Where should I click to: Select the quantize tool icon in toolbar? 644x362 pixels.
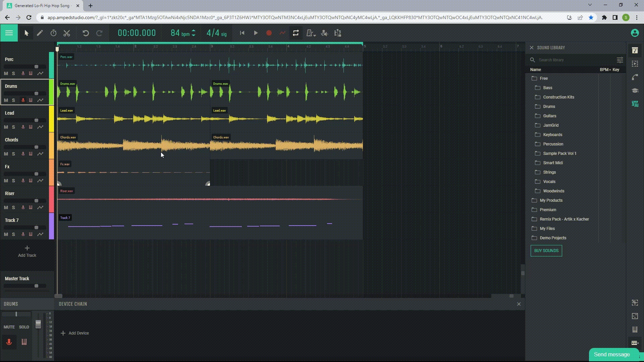337,33
